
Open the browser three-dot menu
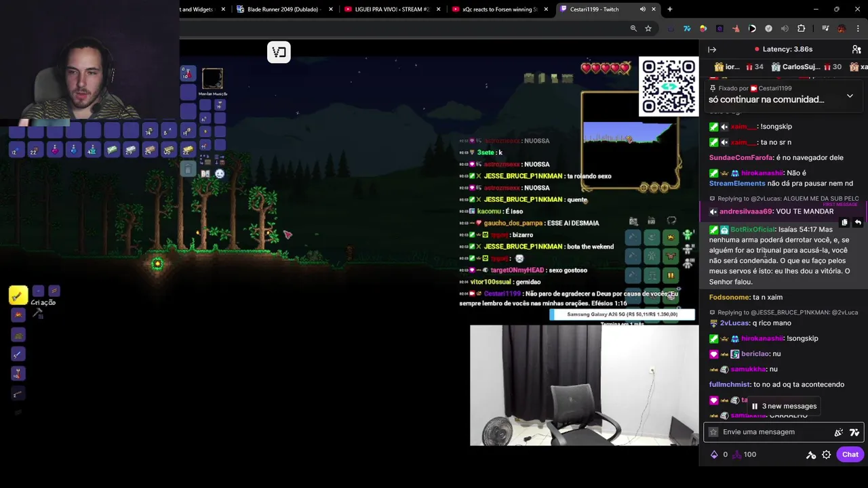click(x=858, y=28)
